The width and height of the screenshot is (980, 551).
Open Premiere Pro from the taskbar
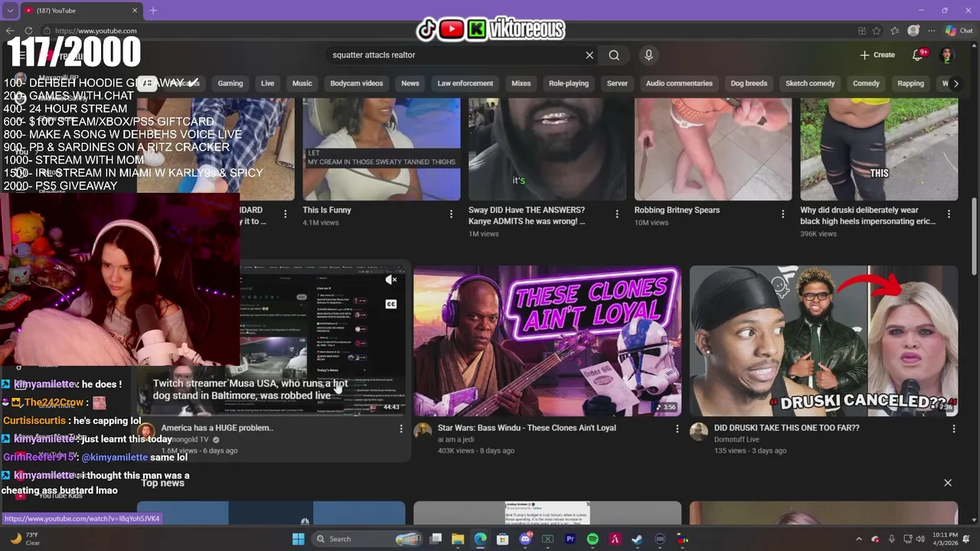pos(570,539)
